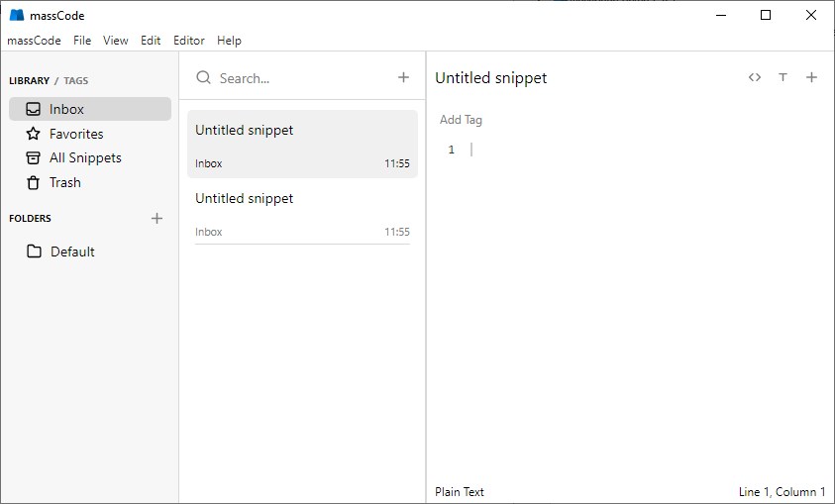Click the text format icon beside snippet title

[783, 77]
